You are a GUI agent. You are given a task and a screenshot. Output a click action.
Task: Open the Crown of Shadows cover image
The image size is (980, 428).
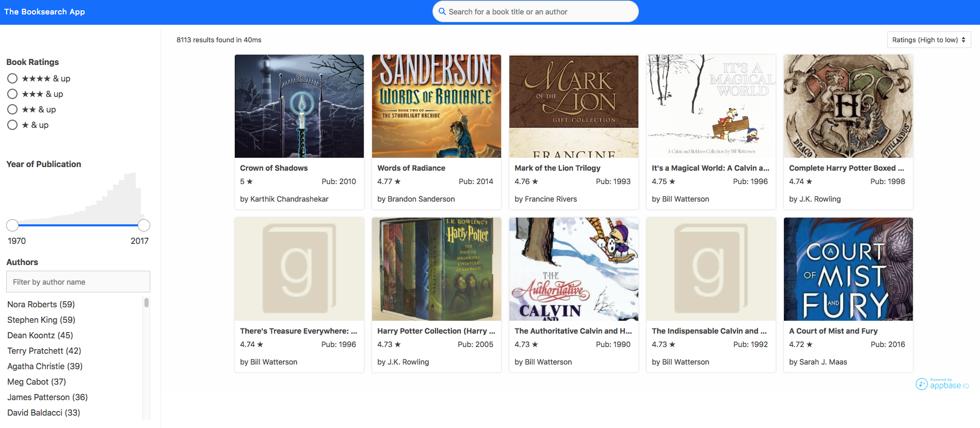coord(299,106)
